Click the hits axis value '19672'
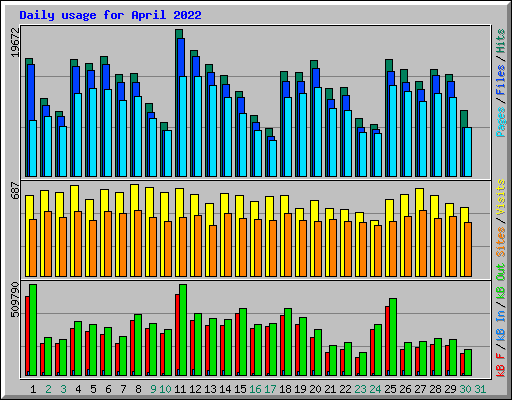Image resolution: width=512 pixels, height=400 pixels. coord(15,42)
